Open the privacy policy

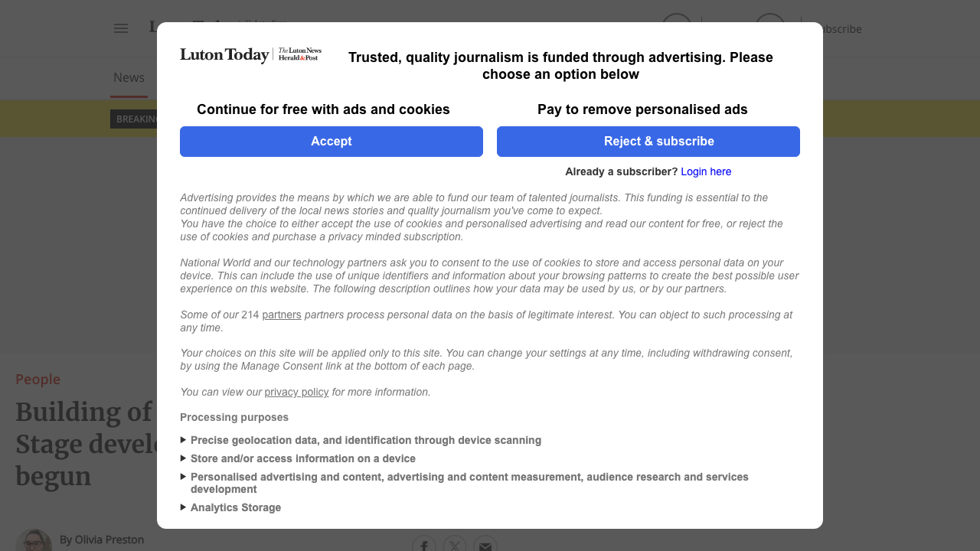296,392
